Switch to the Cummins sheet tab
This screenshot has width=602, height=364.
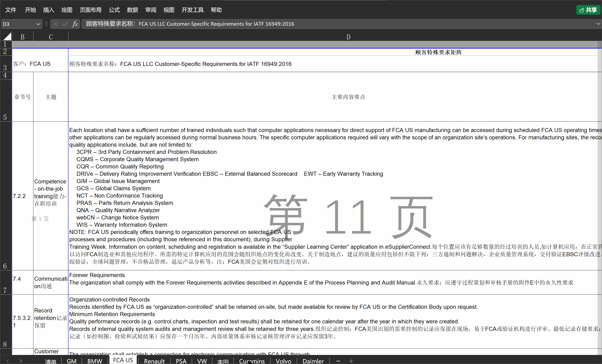[x=252, y=361]
